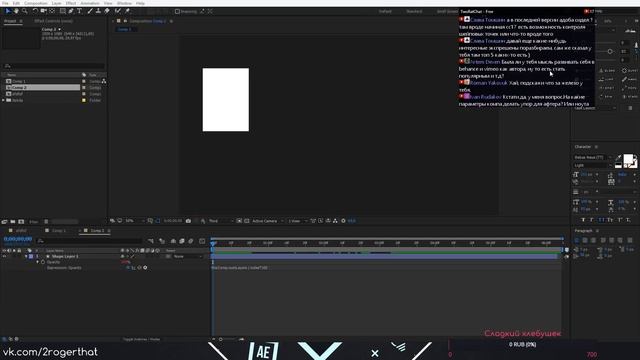Toggle All Caps text style
The image size is (640, 360).
[x=601, y=220]
